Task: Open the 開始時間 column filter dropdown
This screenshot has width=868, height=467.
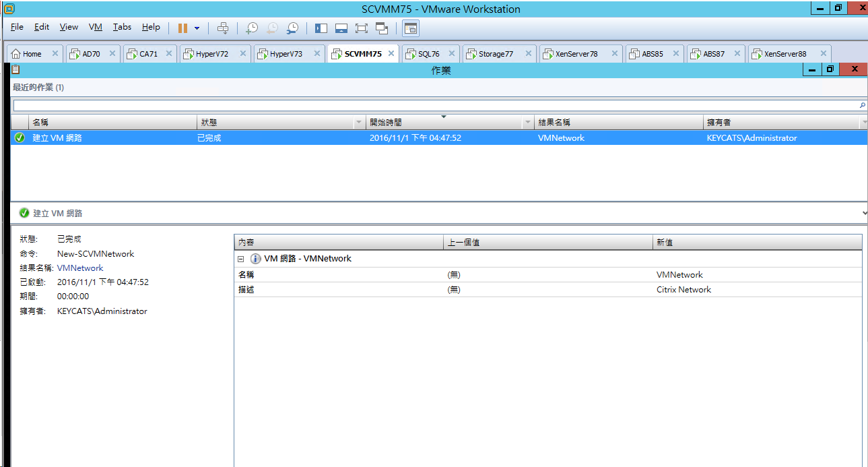Action: point(528,123)
